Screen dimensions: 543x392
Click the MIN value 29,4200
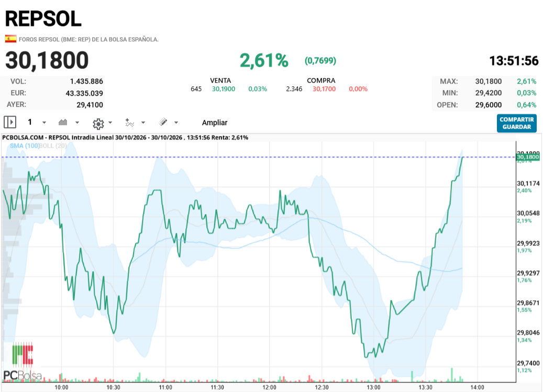tap(489, 93)
